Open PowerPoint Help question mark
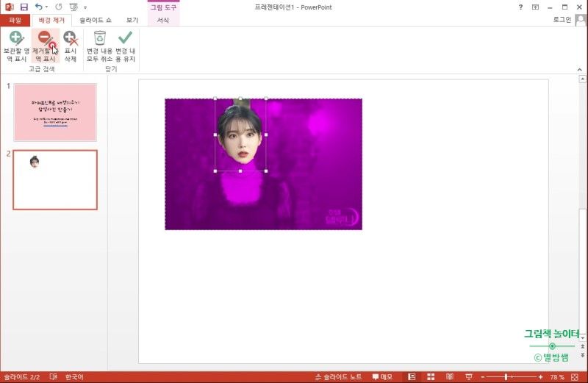 [520, 7]
